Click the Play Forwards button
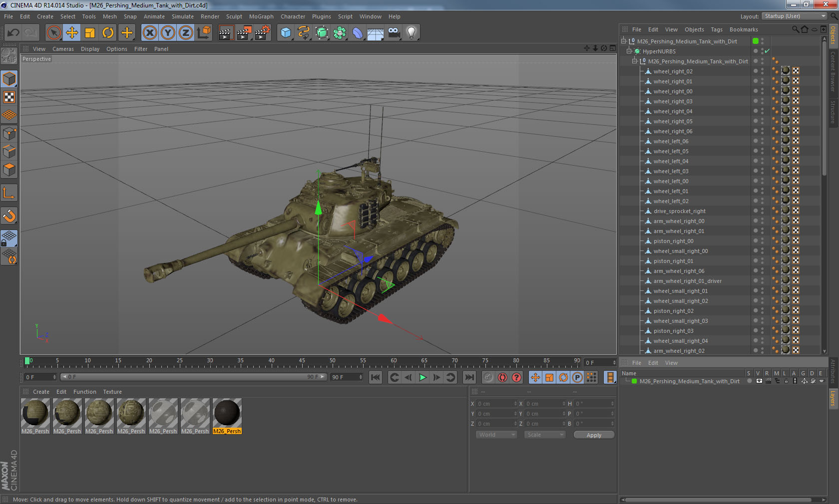The height and width of the screenshot is (504, 839). click(x=422, y=377)
